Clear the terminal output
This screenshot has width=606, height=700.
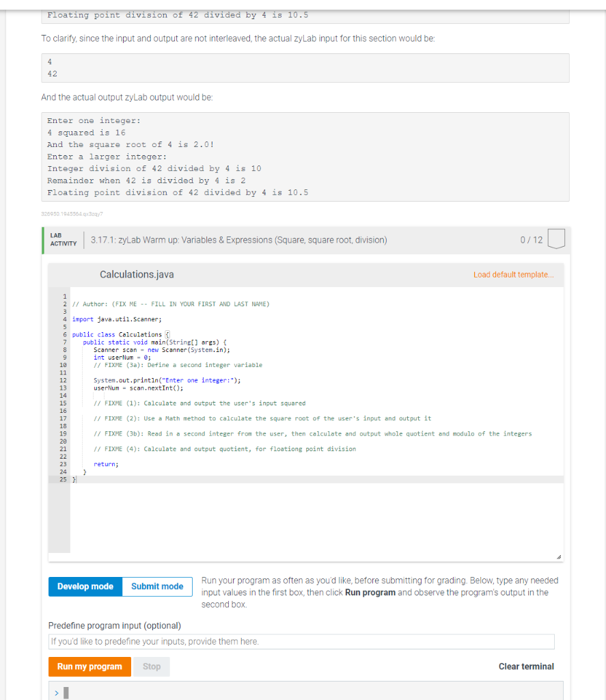pos(526,666)
